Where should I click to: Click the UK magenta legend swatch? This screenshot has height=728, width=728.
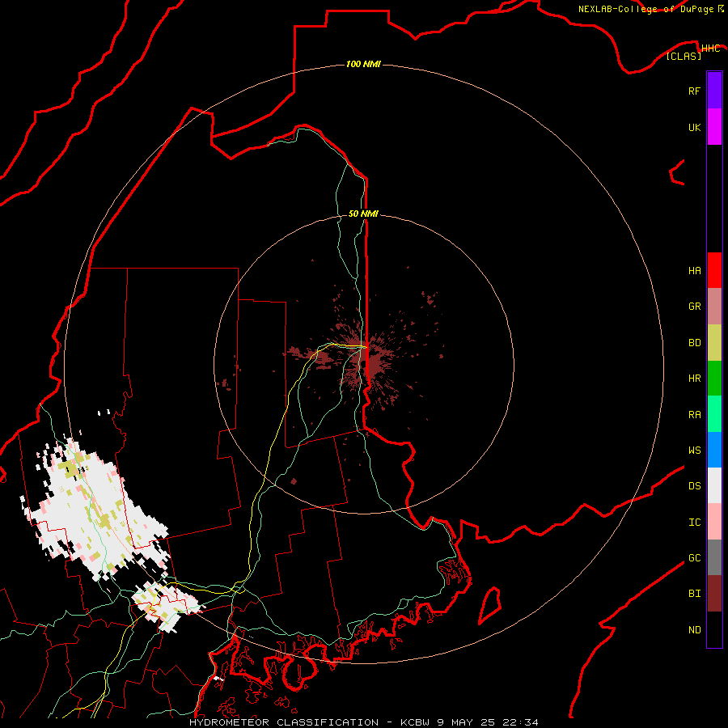pos(714,127)
